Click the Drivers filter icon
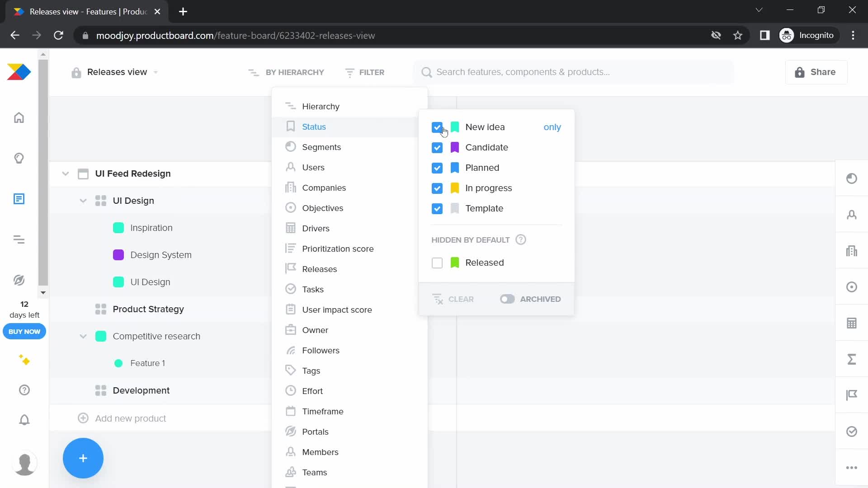The width and height of the screenshot is (868, 488). pos(290,228)
